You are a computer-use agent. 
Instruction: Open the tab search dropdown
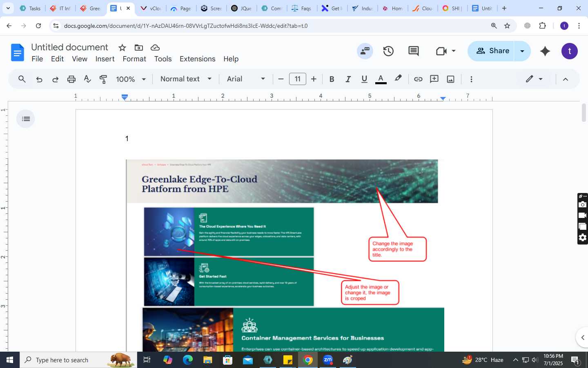[8, 8]
